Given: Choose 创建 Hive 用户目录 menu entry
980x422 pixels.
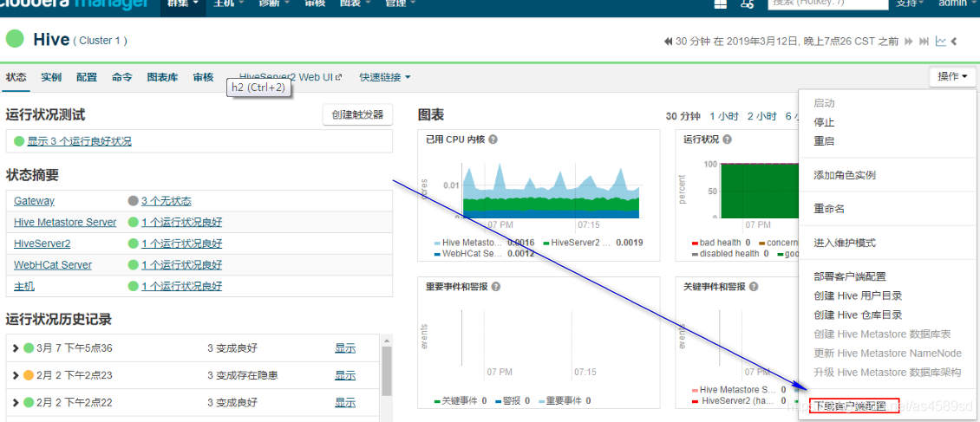Looking at the screenshot, I should click(858, 295).
